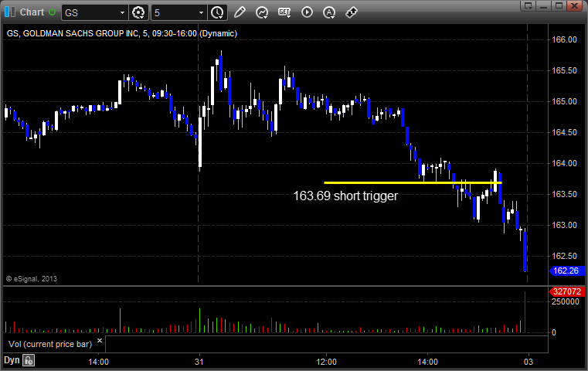Click the 163.00 price axis label

click(x=564, y=225)
